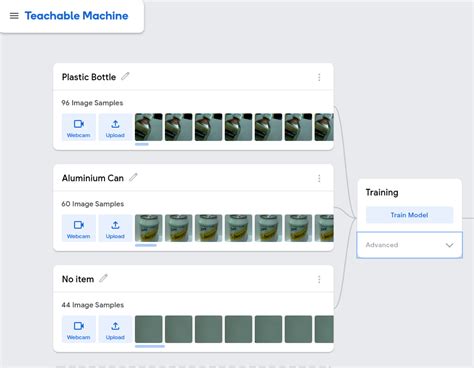Start Webcam capture for Plastic Bottle
The width and height of the screenshot is (474, 368).
tap(79, 127)
